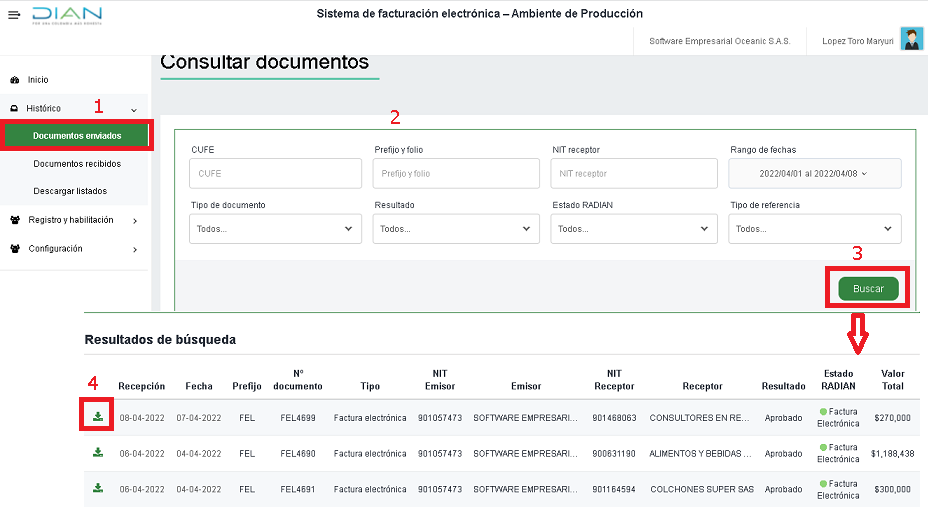The height and width of the screenshot is (507, 928).
Task: Open the Tipo de documento dropdown
Action: click(275, 229)
